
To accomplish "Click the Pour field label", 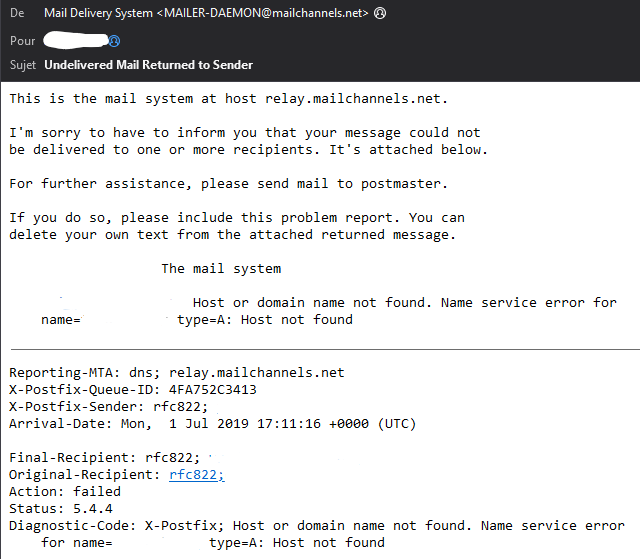I will point(22,41).
